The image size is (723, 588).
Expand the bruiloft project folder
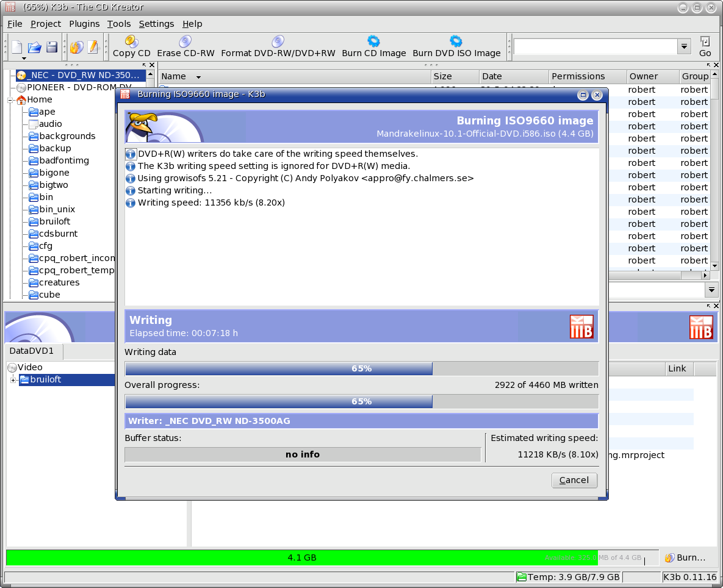click(x=13, y=380)
